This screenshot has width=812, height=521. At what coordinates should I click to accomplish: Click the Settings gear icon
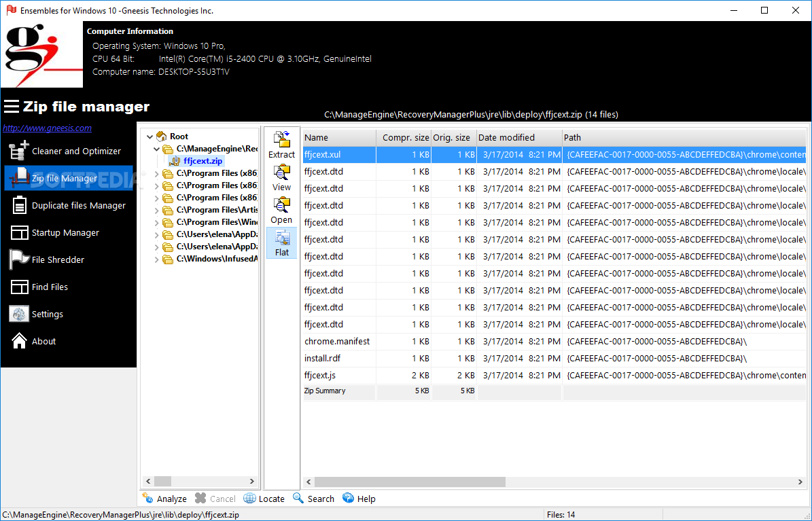[19, 314]
